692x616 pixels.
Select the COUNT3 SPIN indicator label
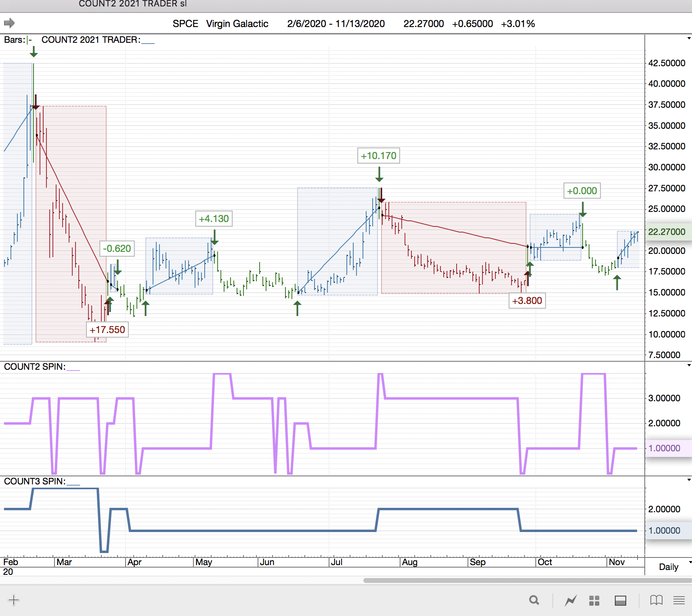[34, 481]
